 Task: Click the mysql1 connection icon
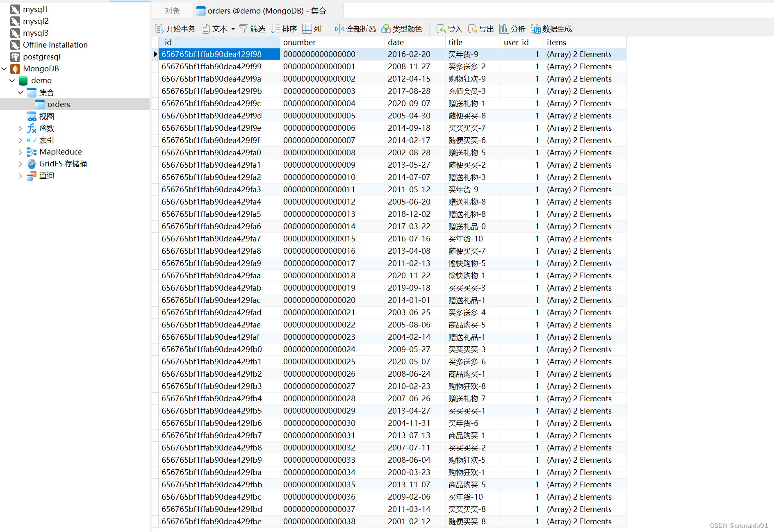pos(15,9)
